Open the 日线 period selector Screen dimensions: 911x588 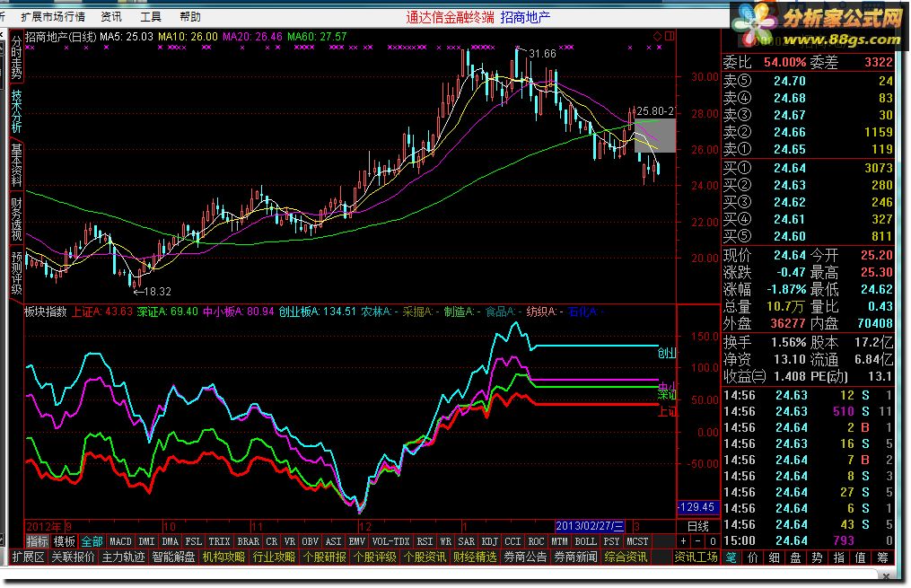click(x=697, y=526)
